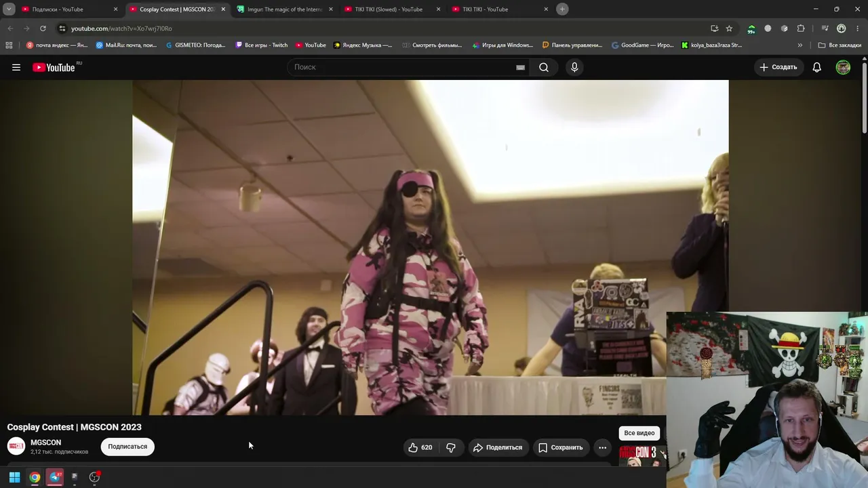868x488 pixels.
Task: Open Mail.Ru bookmark
Action: (x=126, y=45)
